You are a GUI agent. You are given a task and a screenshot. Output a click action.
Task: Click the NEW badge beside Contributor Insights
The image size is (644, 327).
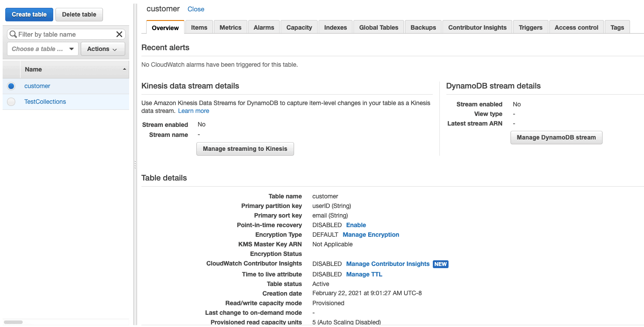tap(440, 264)
